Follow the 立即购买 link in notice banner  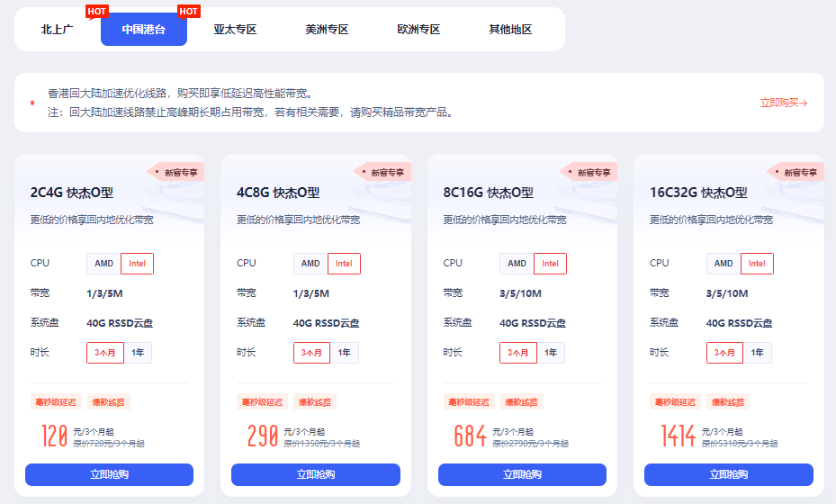point(783,103)
